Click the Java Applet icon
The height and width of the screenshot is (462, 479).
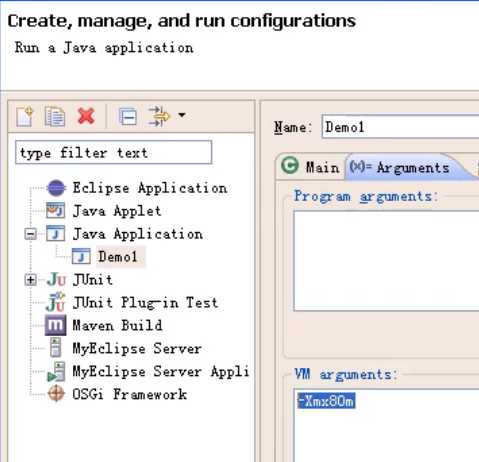[56, 211]
